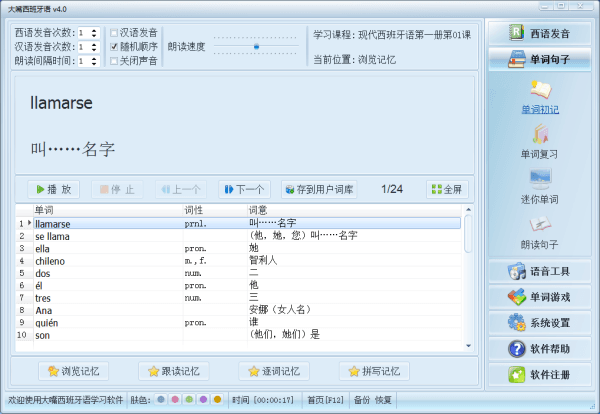The height and width of the screenshot is (414, 600).
Task: Select the word row 'chileno'
Action: point(52,260)
